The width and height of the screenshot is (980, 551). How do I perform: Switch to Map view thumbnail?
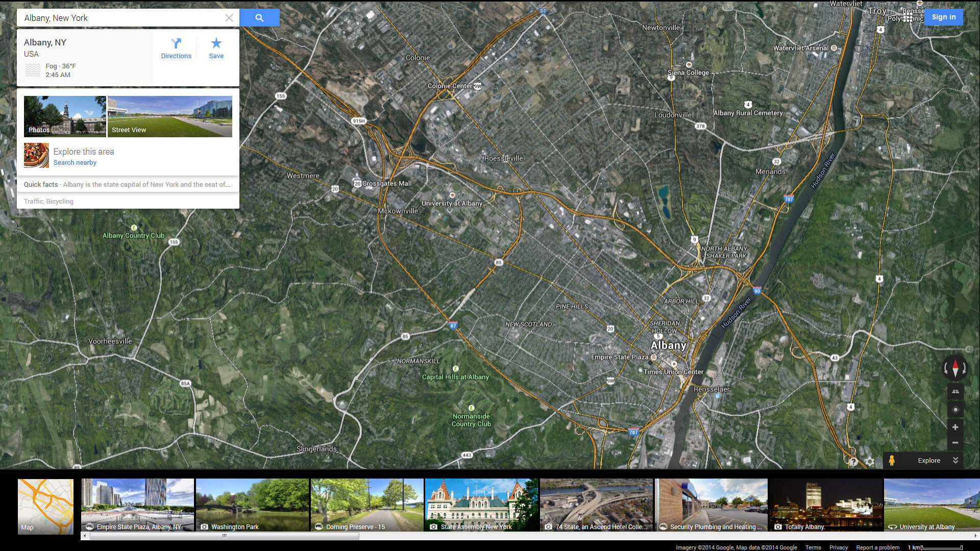click(45, 506)
